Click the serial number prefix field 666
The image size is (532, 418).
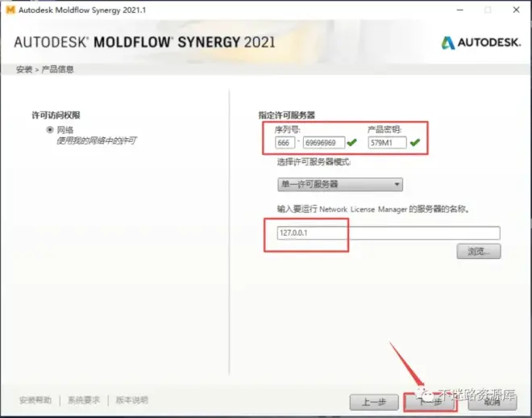tap(285, 143)
